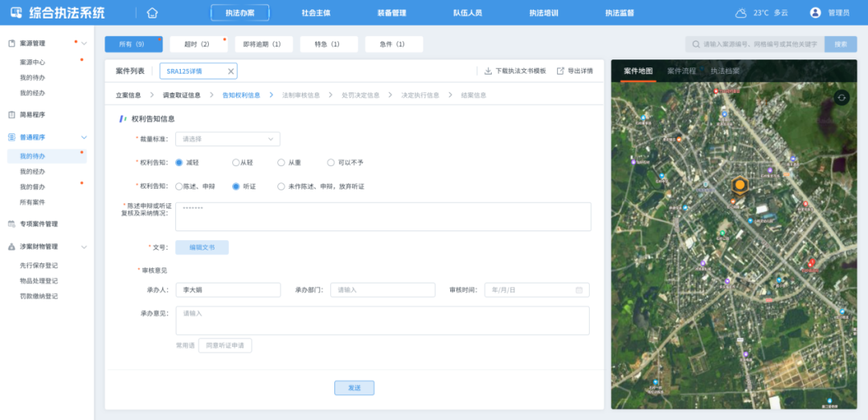The image size is (868, 420).
Task: Open 我的督办 in the sidebar
Action: tap(33, 187)
